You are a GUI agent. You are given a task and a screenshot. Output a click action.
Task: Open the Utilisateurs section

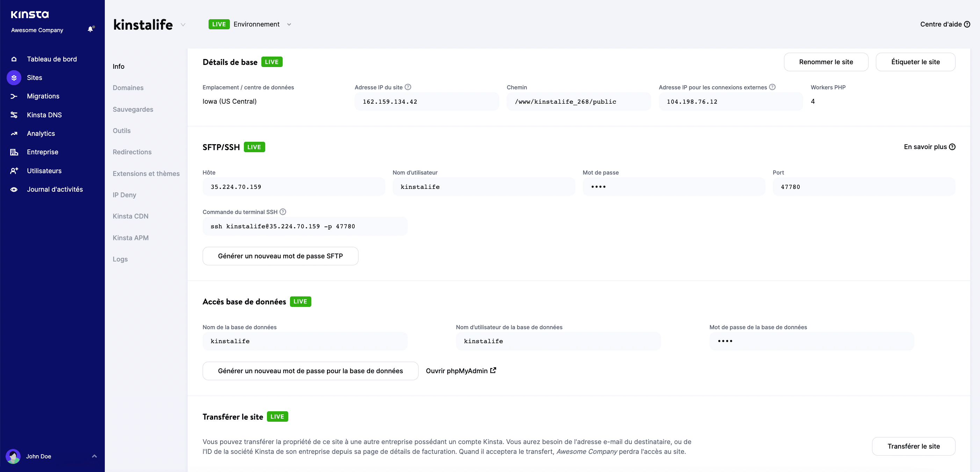click(44, 170)
